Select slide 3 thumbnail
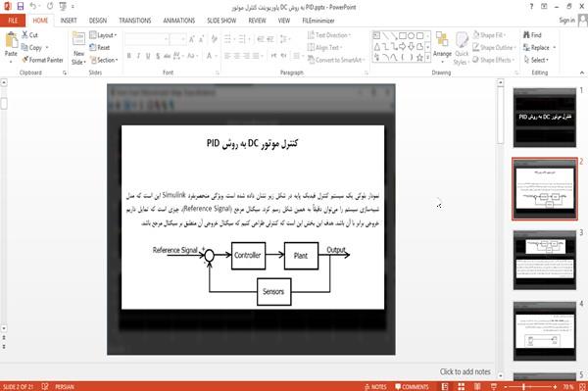This screenshot has height=391, width=588. [545, 260]
